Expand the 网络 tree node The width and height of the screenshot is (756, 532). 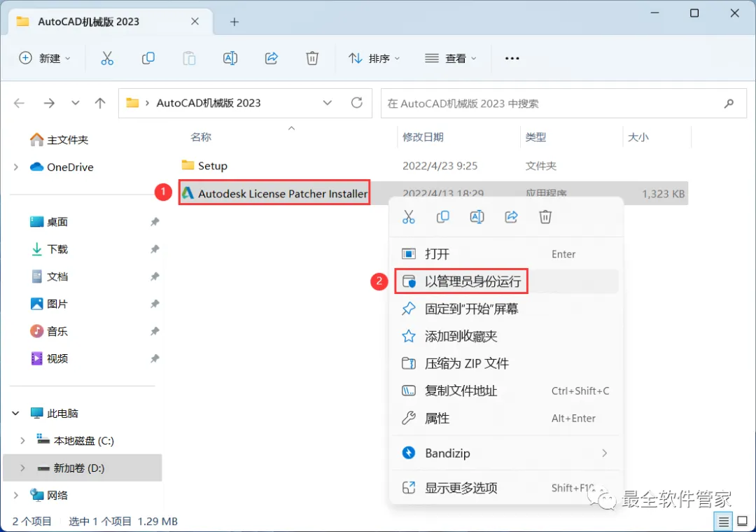[16, 496]
